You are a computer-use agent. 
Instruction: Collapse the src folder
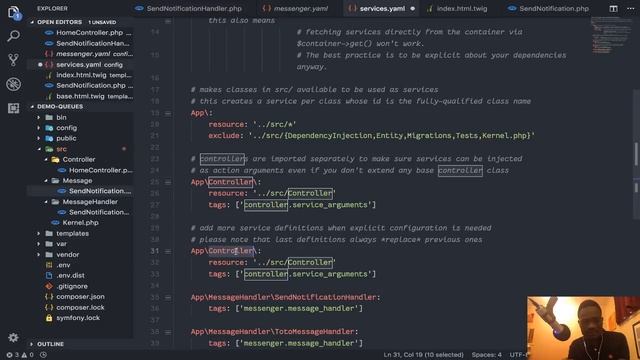pyautogui.click(x=39, y=149)
